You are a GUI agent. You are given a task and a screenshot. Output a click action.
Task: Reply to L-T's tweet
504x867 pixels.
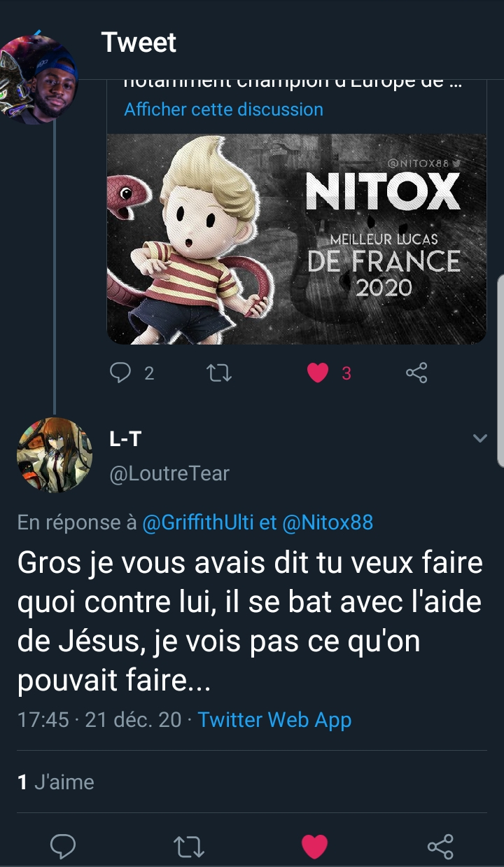[x=63, y=847]
